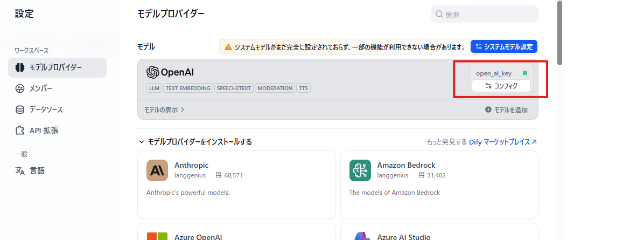Click the Azure OpenAI logo
The height and width of the screenshot is (240, 644).
coord(157,236)
